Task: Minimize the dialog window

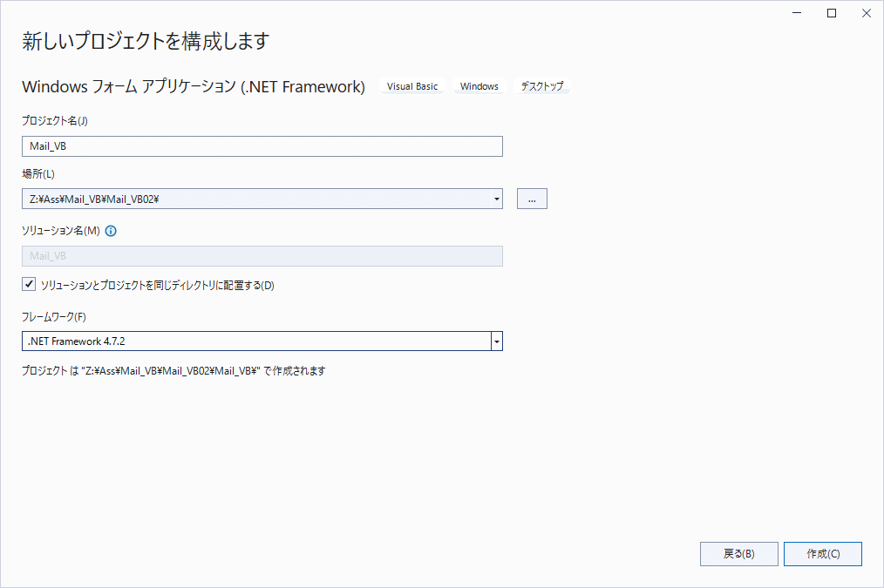Action: tap(797, 13)
